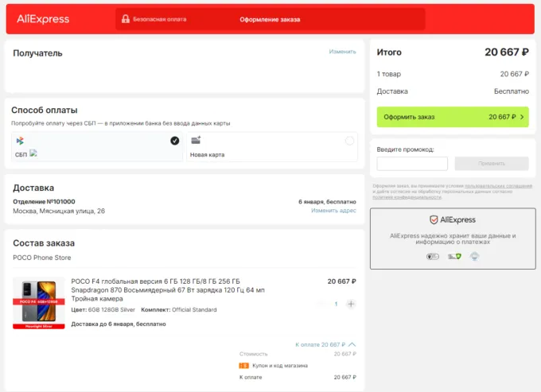The height and width of the screenshot is (392, 541).
Task: Focus the promo code input field
Action: pos(412,163)
